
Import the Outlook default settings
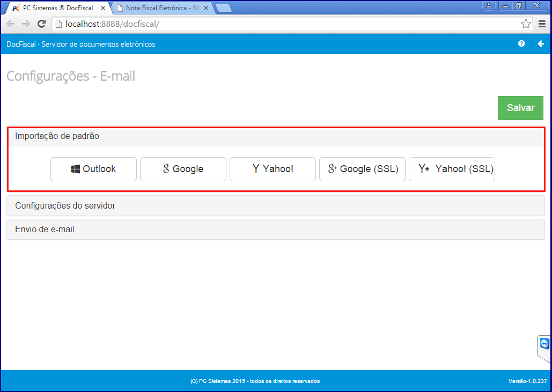(93, 169)
